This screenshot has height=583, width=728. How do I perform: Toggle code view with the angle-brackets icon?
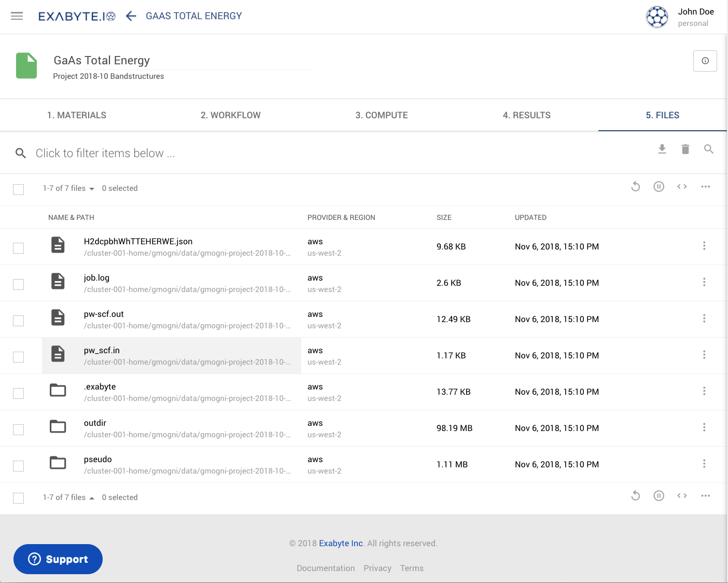(x=682, y=186)
